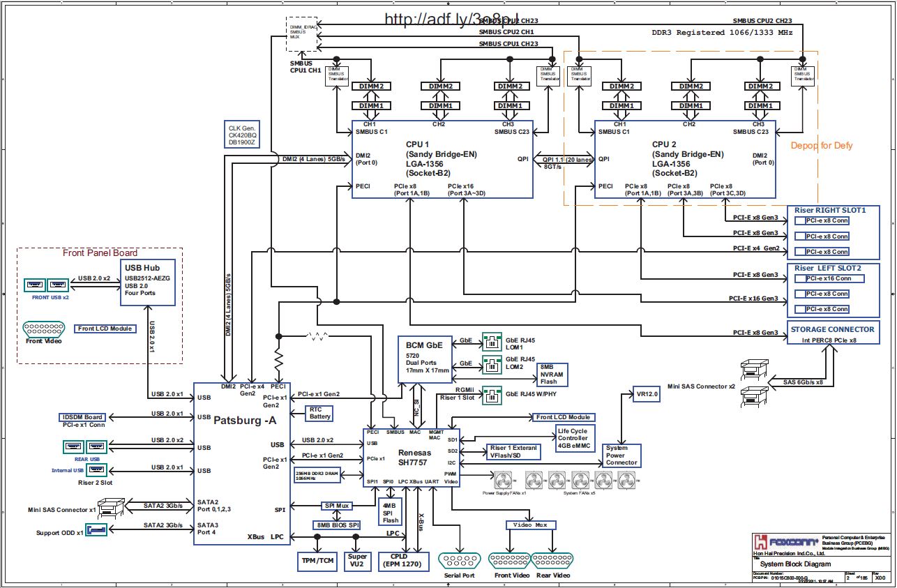Screen dimensions: 897x588
Task: Select the CPLD (EPM 1270) block
Action: tap(405, 560)
